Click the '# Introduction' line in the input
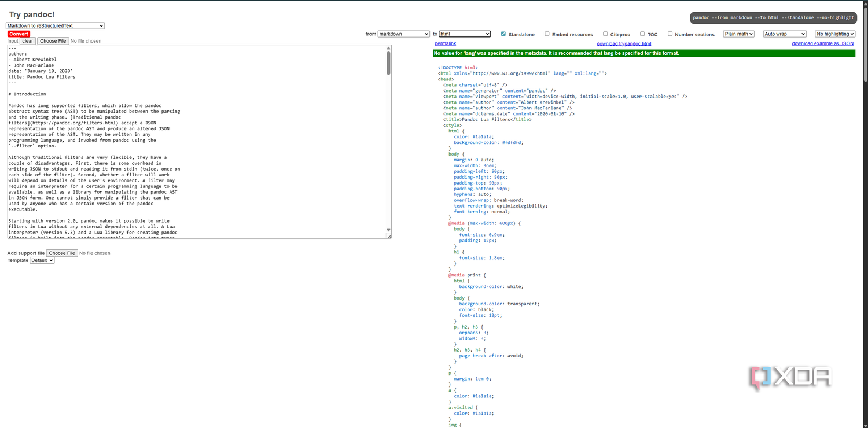This screenshot has width=868, height=428. coord(27,94)
